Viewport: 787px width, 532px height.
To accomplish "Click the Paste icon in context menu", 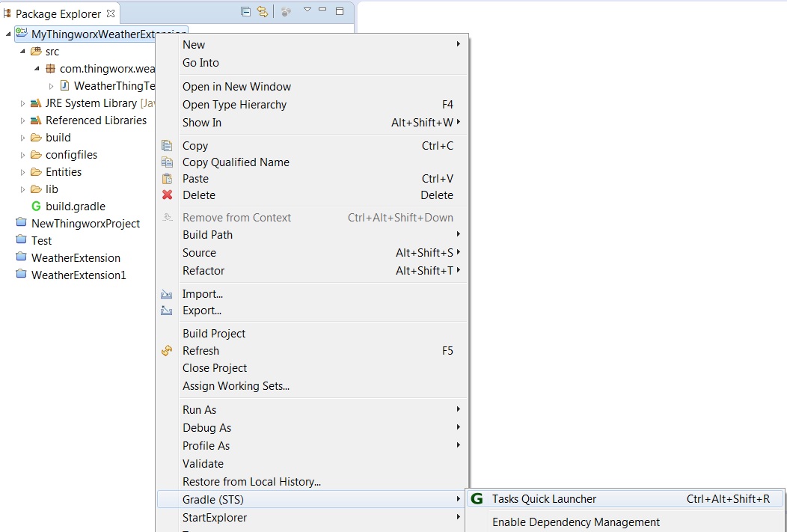I will pos(168,179).
